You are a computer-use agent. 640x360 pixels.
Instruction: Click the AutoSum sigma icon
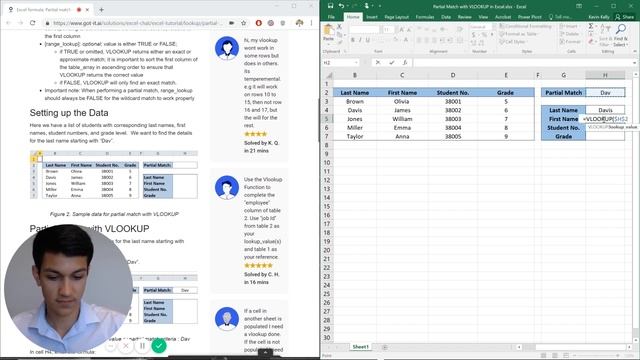pos(591,26)
